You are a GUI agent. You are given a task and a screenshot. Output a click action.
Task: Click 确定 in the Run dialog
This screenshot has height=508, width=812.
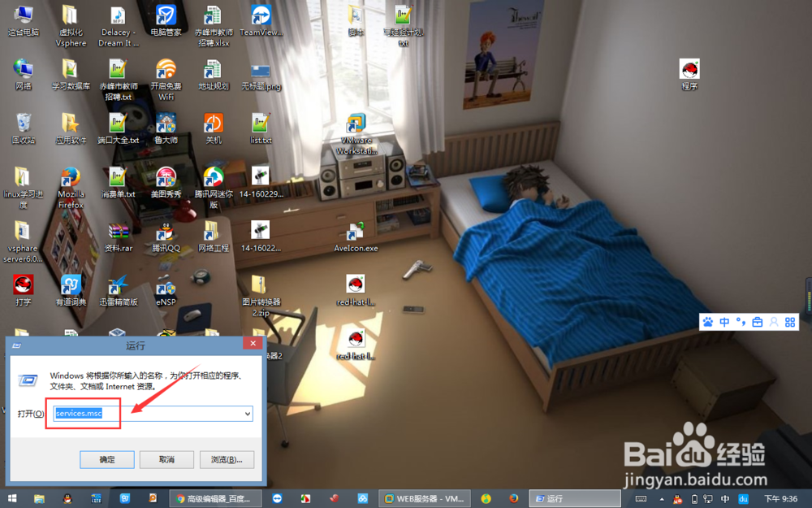tap(107, 460)
